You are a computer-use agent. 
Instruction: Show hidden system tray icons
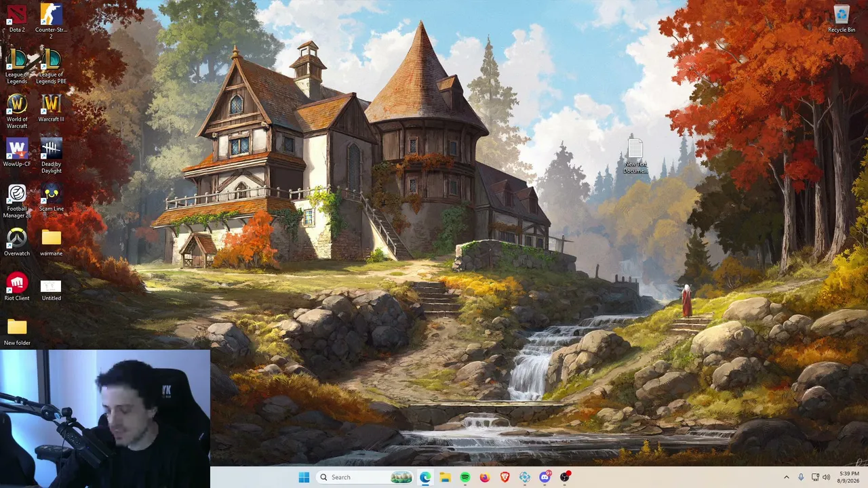[787, 477]
